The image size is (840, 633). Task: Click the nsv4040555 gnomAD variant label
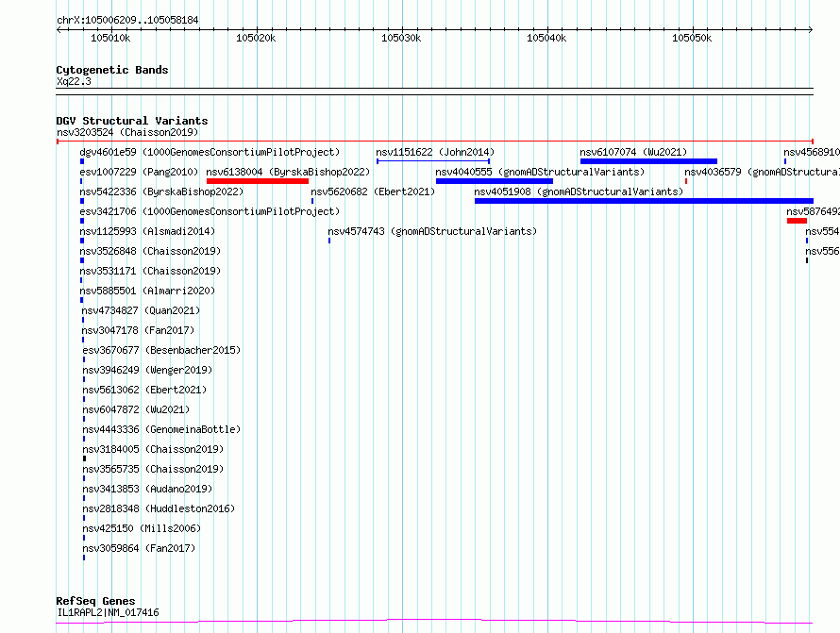pyautogui.click(x=540, y=172)
